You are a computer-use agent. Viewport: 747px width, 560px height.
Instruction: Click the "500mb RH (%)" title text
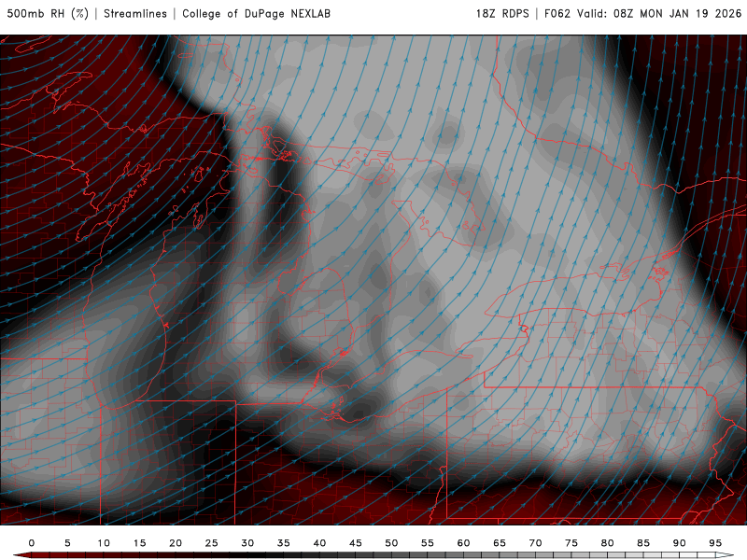48,13
